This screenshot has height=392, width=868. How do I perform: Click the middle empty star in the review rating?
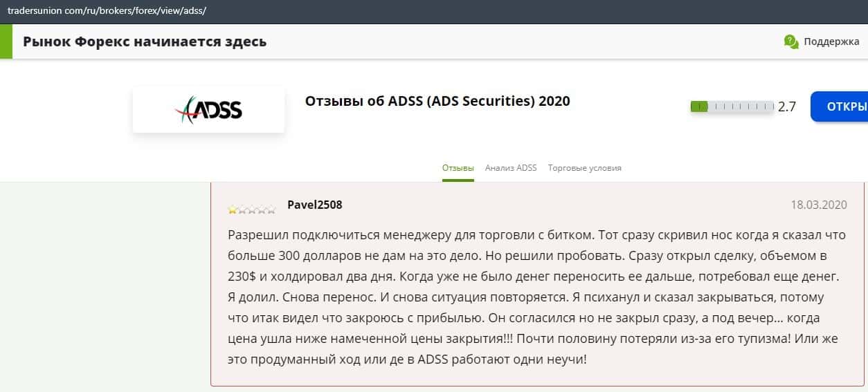[x=252, y=209]
